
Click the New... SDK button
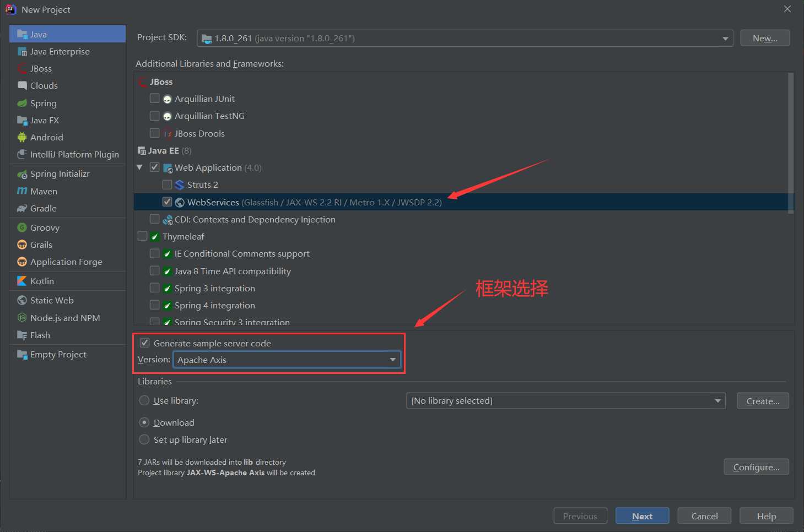pos(765,38)
